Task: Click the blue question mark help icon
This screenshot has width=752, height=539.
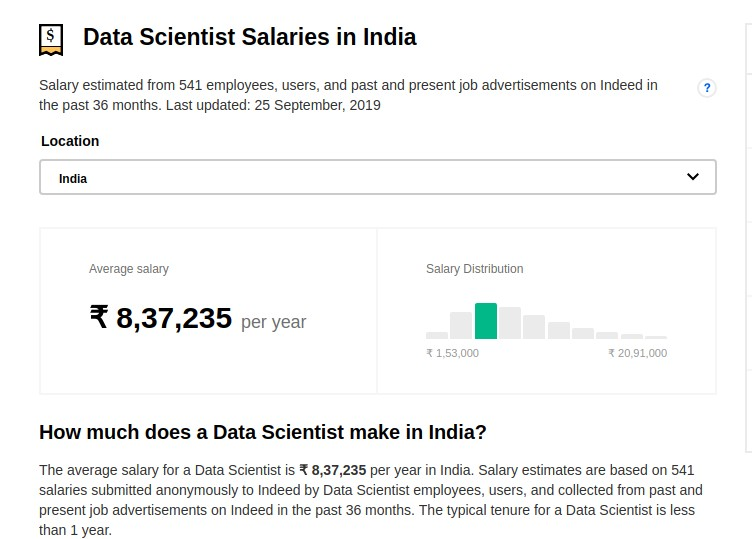Action: point(707,88)
